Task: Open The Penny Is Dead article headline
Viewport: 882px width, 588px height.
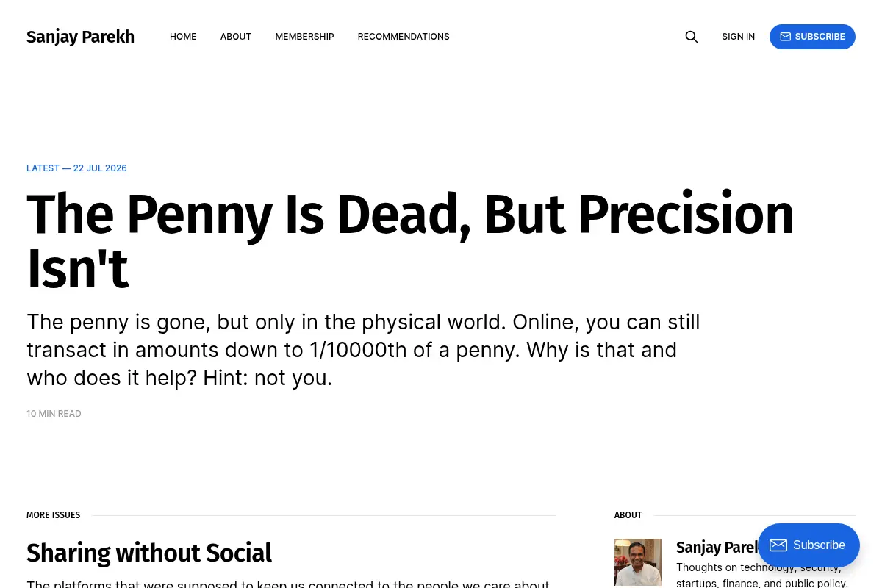Action: pos(410,241)
